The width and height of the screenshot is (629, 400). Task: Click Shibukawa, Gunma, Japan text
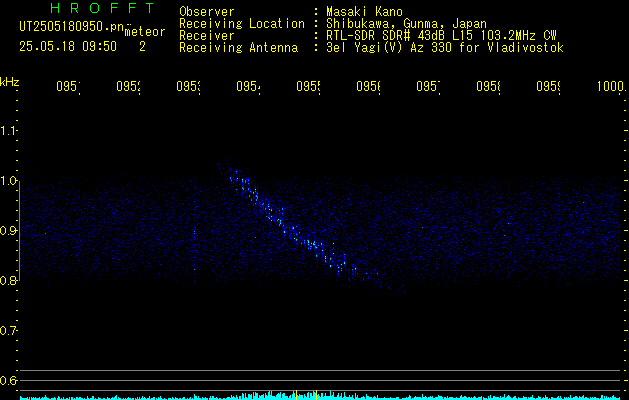coord(406,24)
